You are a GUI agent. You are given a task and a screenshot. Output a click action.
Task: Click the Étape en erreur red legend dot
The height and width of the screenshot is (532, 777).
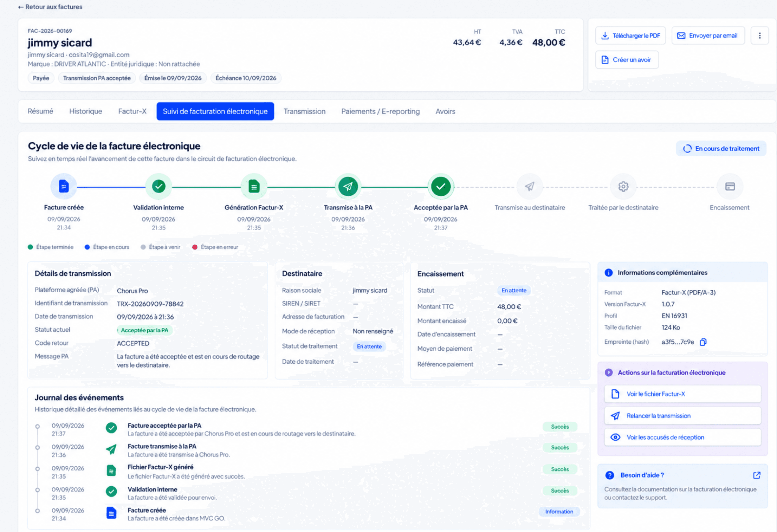point(195,247)
